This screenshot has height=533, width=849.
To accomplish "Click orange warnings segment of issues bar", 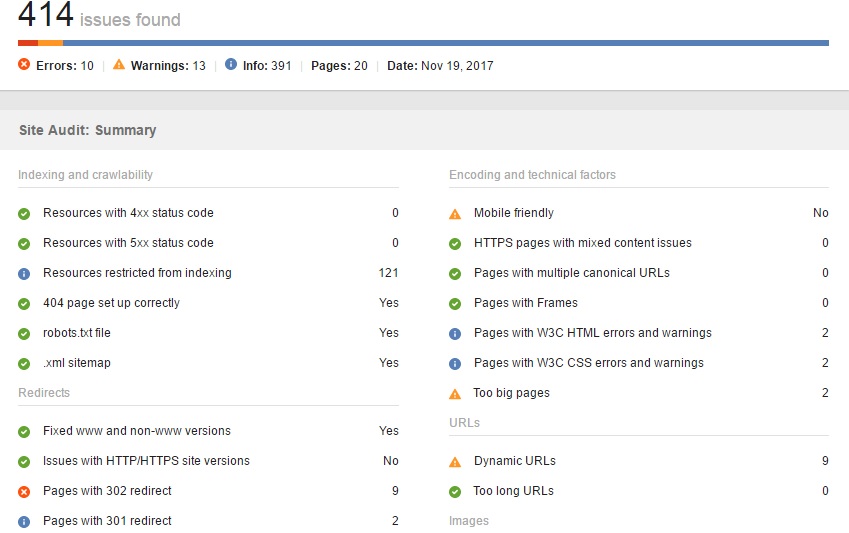I will point(50,43).
